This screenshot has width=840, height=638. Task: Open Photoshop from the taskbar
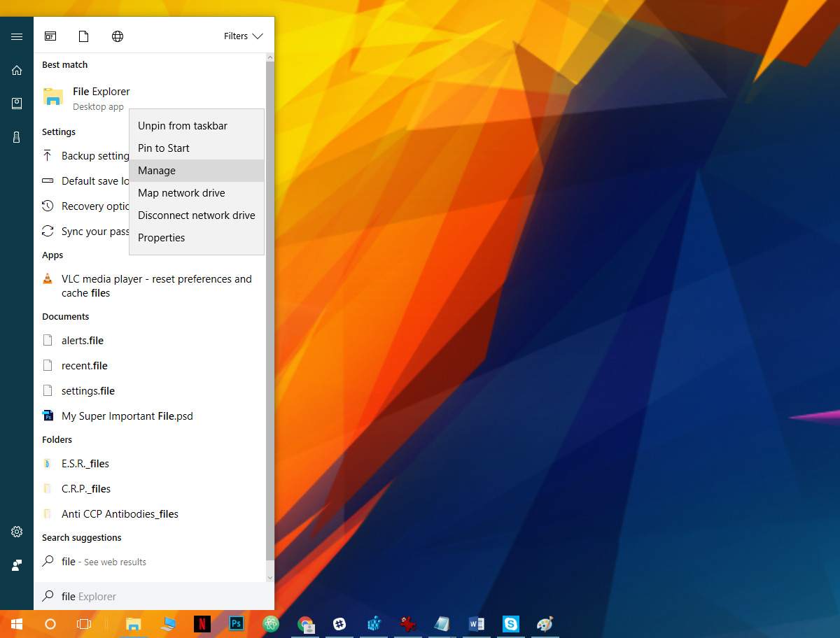237,623
